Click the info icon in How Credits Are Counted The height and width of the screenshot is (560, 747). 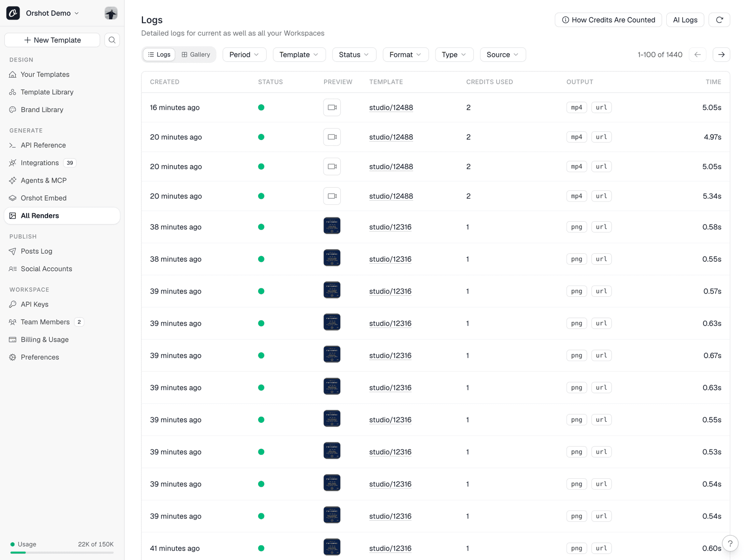click(565, 20)
